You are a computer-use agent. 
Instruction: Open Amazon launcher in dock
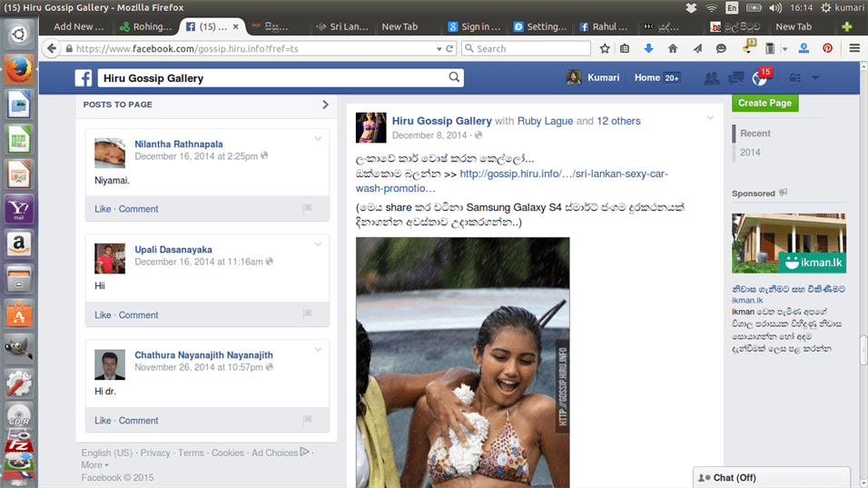click(19, 244)
